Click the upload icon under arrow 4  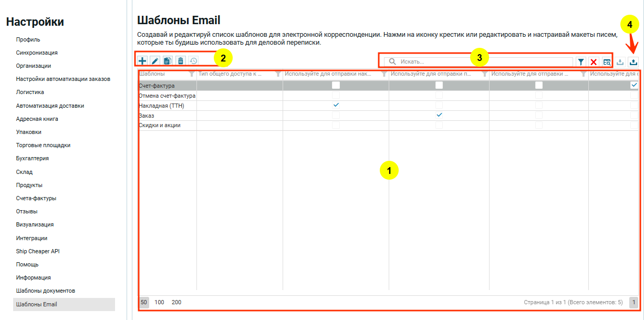[x=633, y=62]
